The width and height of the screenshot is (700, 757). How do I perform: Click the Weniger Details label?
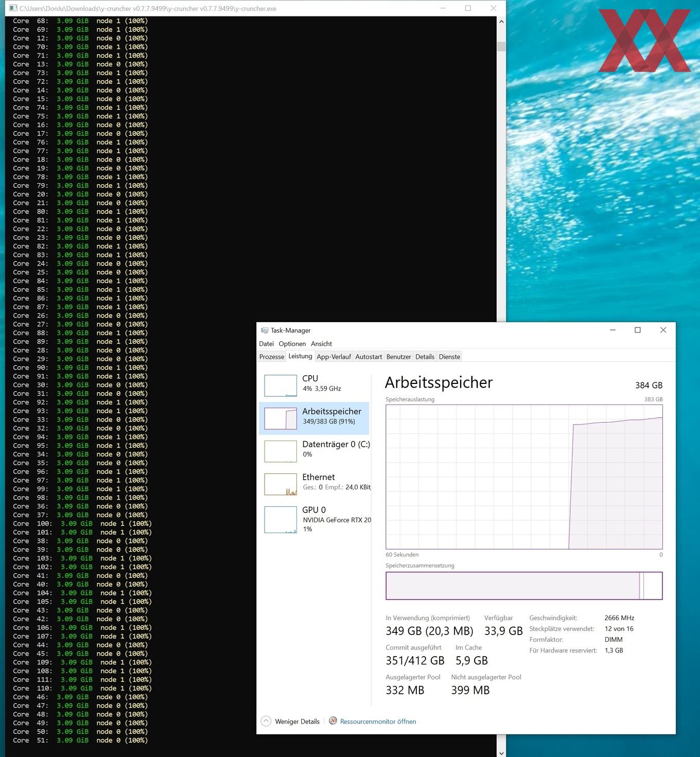coord(297,721)
